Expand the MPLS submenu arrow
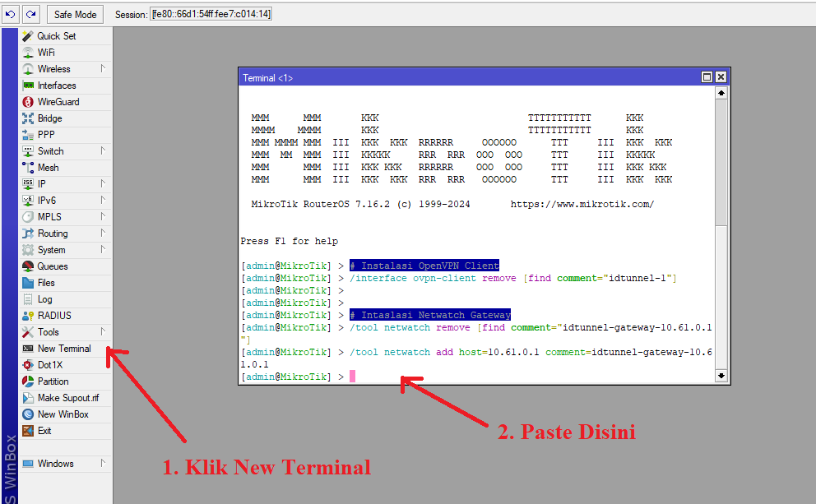The height and width of the screenshot is (504, 816). [x=103, y=216]
